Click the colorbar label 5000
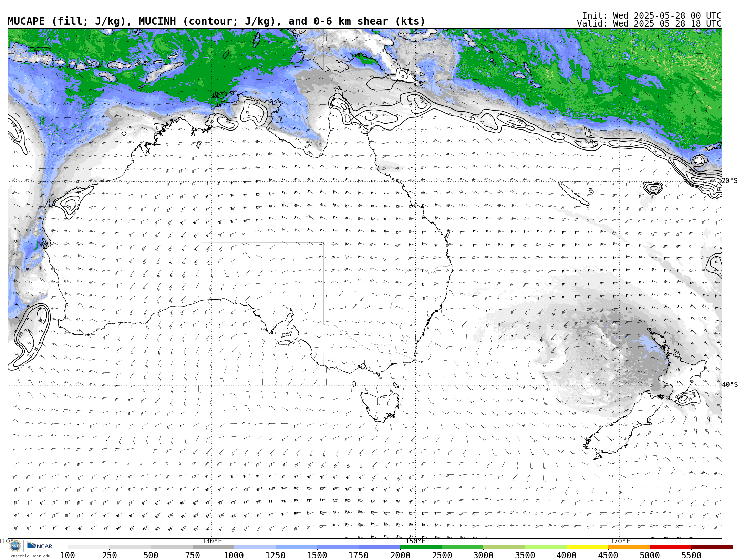Viewport: 744px width, 560px height. pos(650,555)
